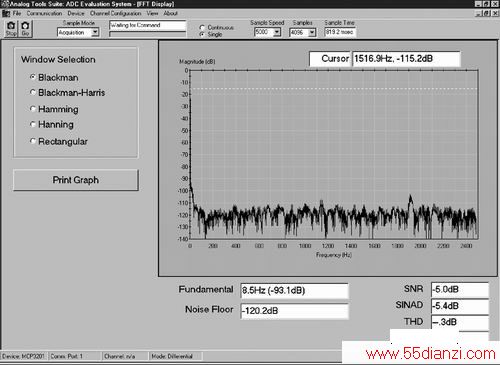Open the Samples count dropdown
The height and width of the screenshot is (365, 500).
click(x=312, y=32)
